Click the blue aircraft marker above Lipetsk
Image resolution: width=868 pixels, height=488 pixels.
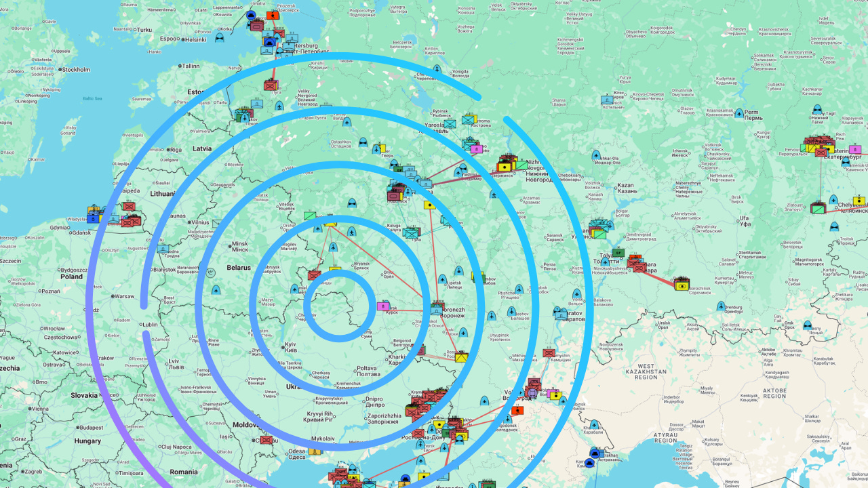(459, 271)
